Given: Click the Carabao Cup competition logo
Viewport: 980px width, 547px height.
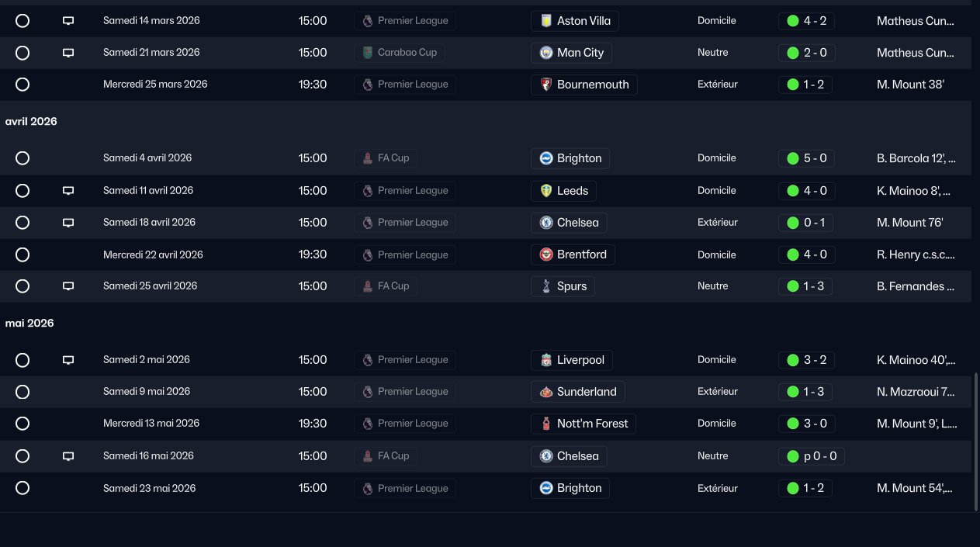Looking at the screenshot, I should pyautogui.click(x=367, y=53).
